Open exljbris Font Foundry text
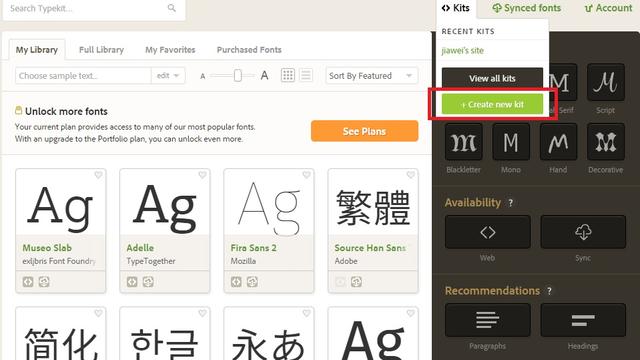 (59, 261)
